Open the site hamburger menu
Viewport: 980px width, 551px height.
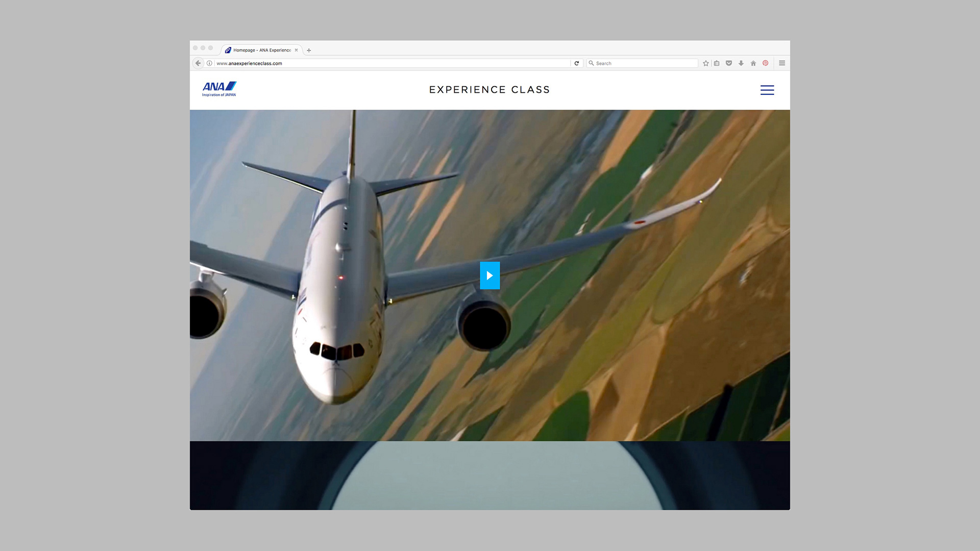click(767, 90)
